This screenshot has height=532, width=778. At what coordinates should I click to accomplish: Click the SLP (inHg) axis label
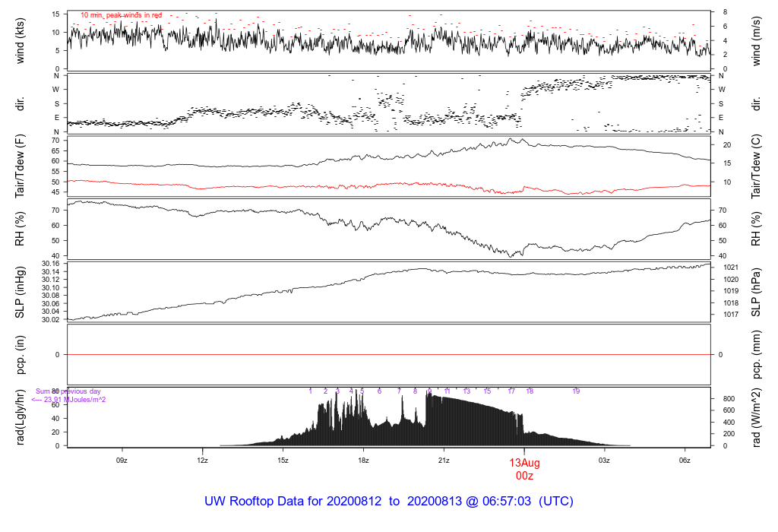[x=20, y=293]
